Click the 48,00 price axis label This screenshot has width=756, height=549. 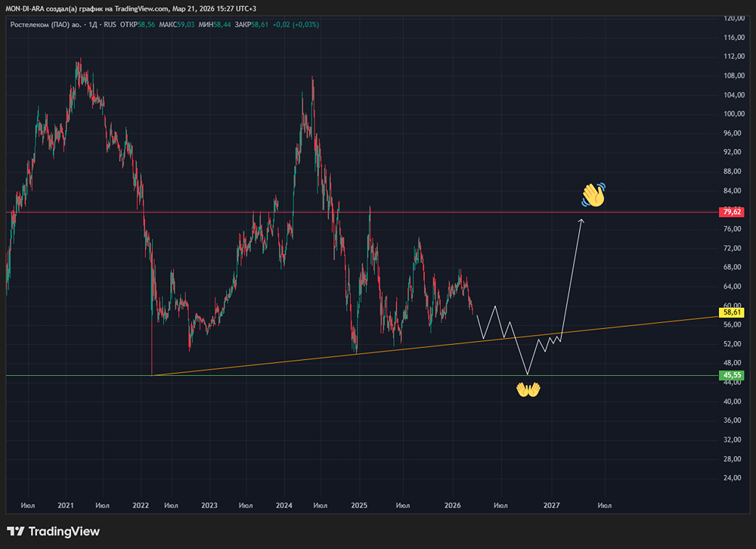tap(734, 363)
